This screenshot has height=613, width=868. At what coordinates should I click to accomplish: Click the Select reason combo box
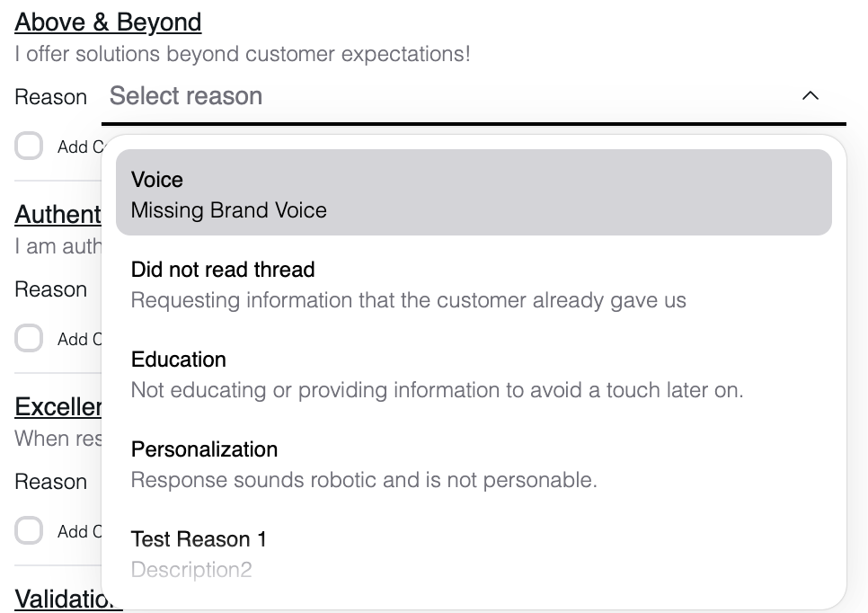449,96
